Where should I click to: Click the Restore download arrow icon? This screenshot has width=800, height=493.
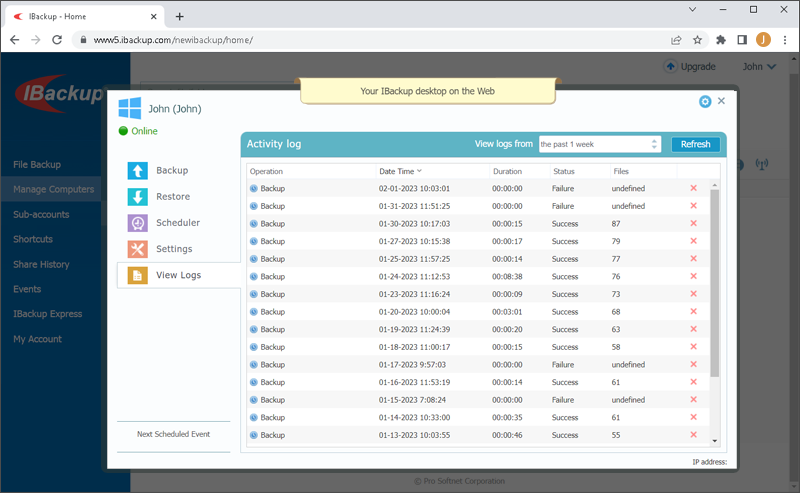[138, 197]
